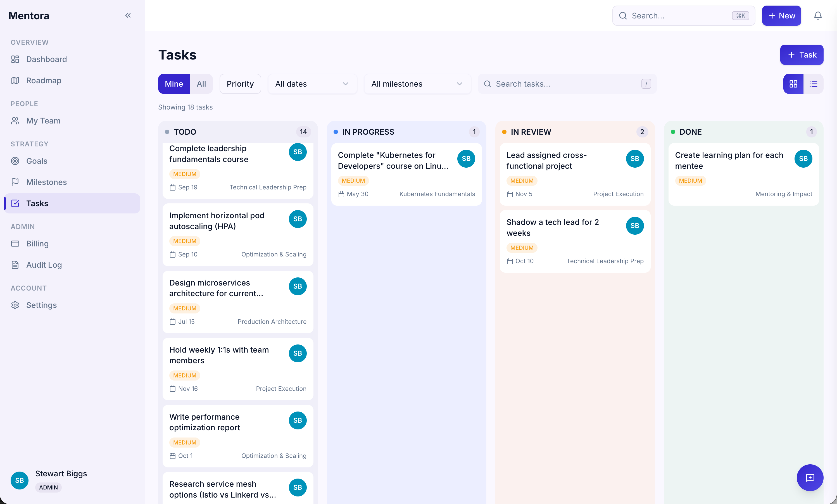Select Tasks in sidebar
This screenshot has height=504, width=837.
click(x=72, y=203)
